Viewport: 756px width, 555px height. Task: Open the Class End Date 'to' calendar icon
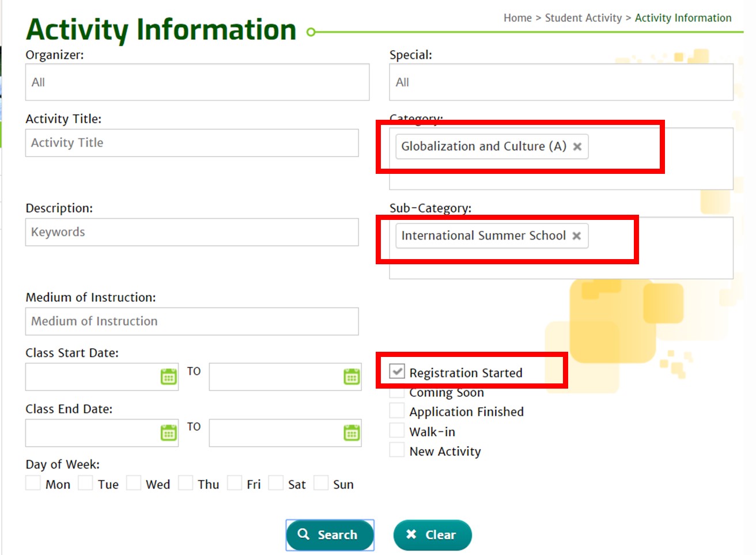point(351,433)
